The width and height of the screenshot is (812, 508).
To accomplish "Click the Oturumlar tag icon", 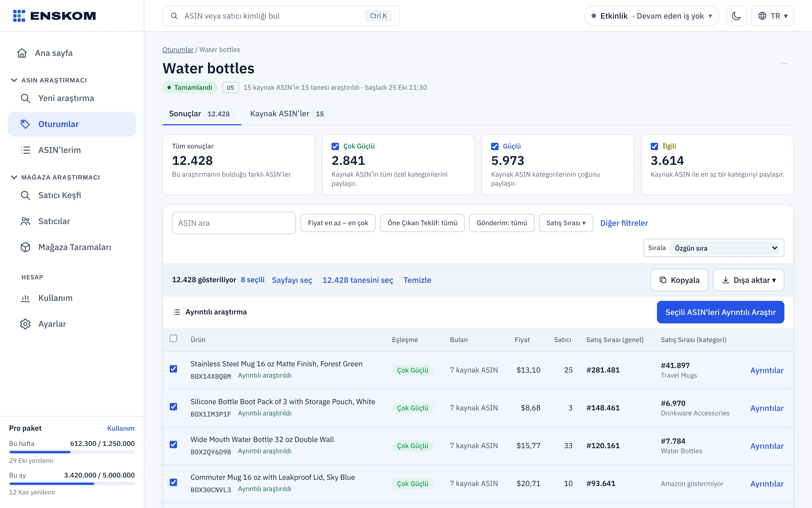I will tap(25, 124).
